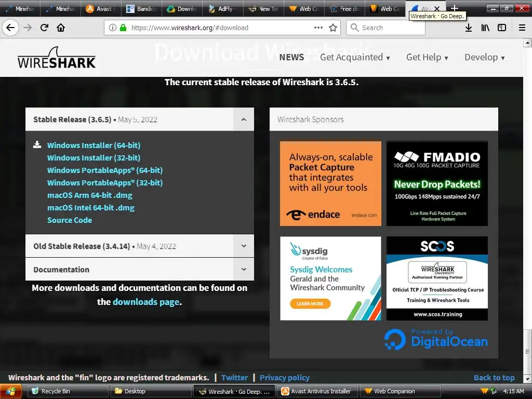
Task: Open the Get Acquainted dropdown menu
Action: pyautogui.click(x=355, y=57)
